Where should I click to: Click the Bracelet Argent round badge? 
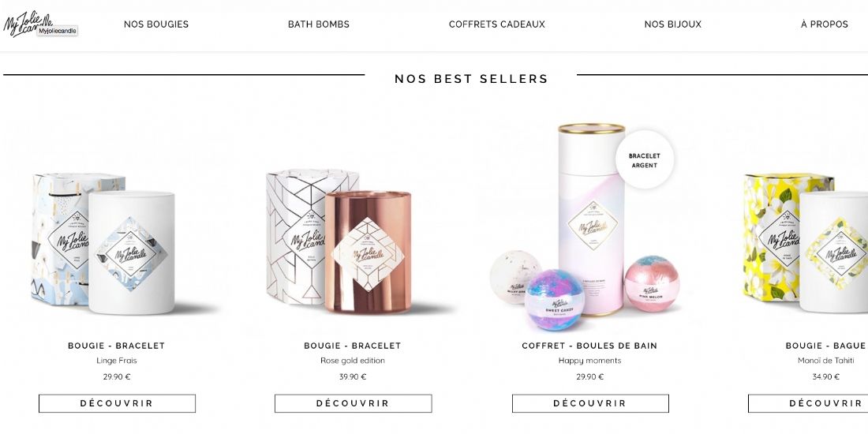645,160
